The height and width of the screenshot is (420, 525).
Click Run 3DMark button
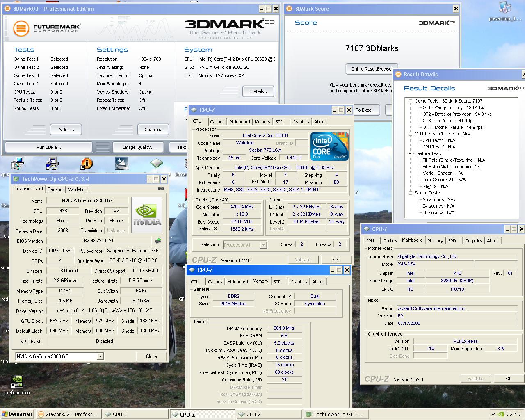coord(48,147)
